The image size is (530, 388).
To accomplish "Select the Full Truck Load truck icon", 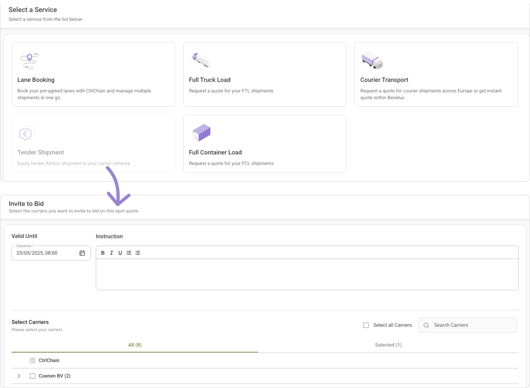I will [x=202, y=60].
